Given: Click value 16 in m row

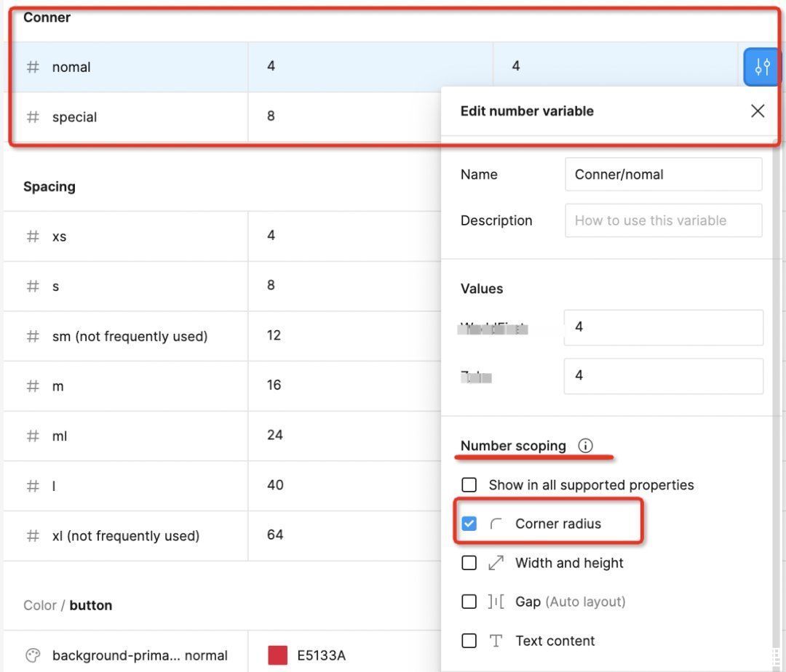Looking at the screenshot, I should pyautogui.click(x=274, y=385).
